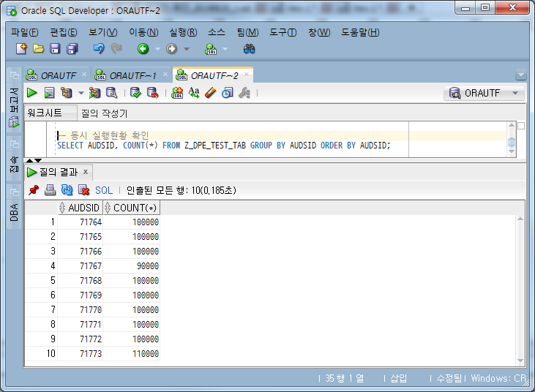Click the Redo arrow icon
Screen dimensions: 535x392
[116, 49]
